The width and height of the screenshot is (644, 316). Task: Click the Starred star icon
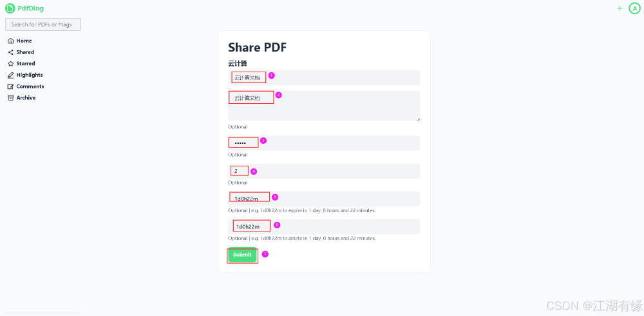(x=10, y=64)
